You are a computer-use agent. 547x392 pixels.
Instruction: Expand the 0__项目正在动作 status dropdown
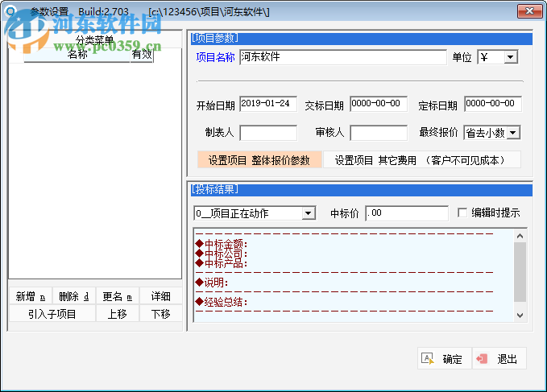(308, 213)
